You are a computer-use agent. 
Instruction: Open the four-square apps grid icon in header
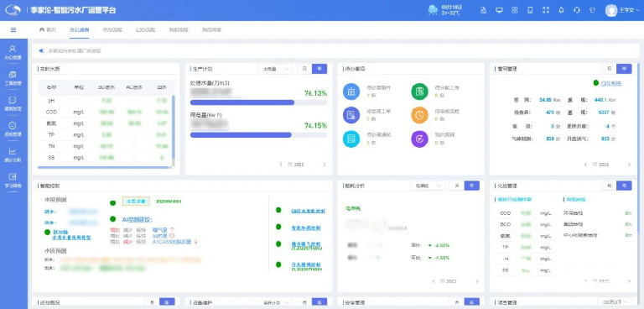[515, 10]
